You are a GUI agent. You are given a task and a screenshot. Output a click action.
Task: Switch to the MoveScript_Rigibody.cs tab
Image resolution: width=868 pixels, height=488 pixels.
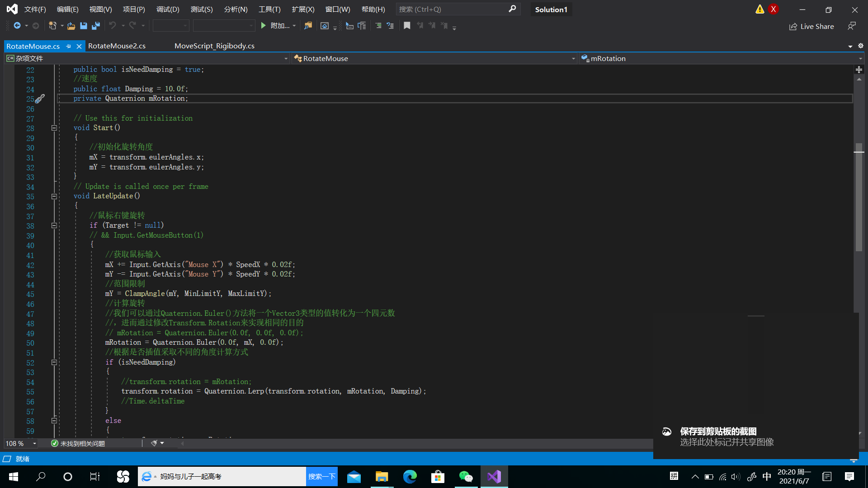(x=214, y=46)
